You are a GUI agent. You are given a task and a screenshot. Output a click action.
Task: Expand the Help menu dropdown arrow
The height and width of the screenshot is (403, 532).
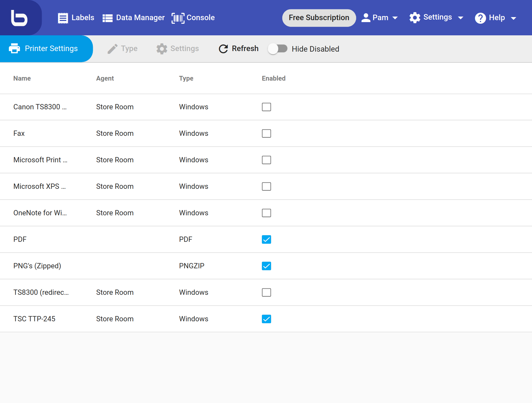pyautogui.click(x=513, y=18)
